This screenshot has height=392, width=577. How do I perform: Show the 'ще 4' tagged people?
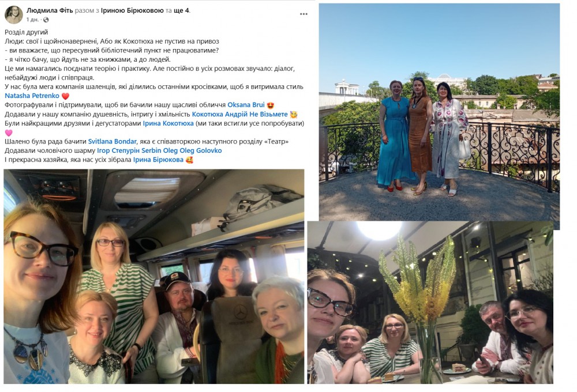pyautogui.click(x=181, y=10)
